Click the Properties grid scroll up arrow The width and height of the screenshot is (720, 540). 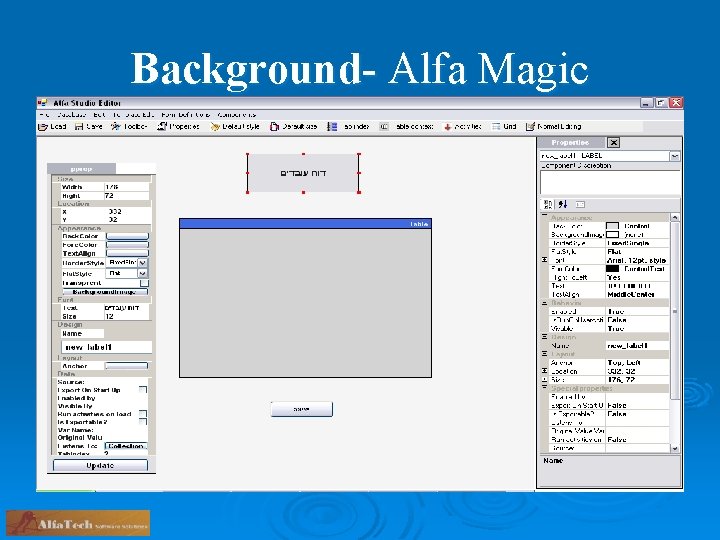point(675,217)
